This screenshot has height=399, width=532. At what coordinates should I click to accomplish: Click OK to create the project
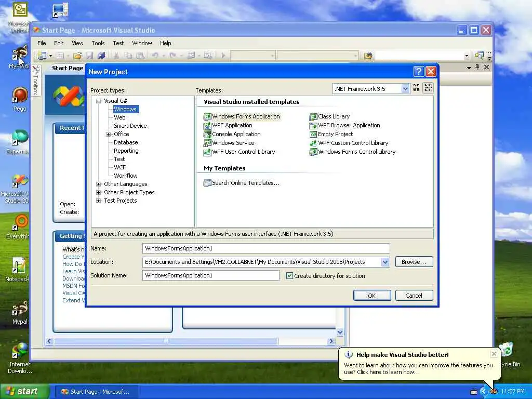(372, 296)
